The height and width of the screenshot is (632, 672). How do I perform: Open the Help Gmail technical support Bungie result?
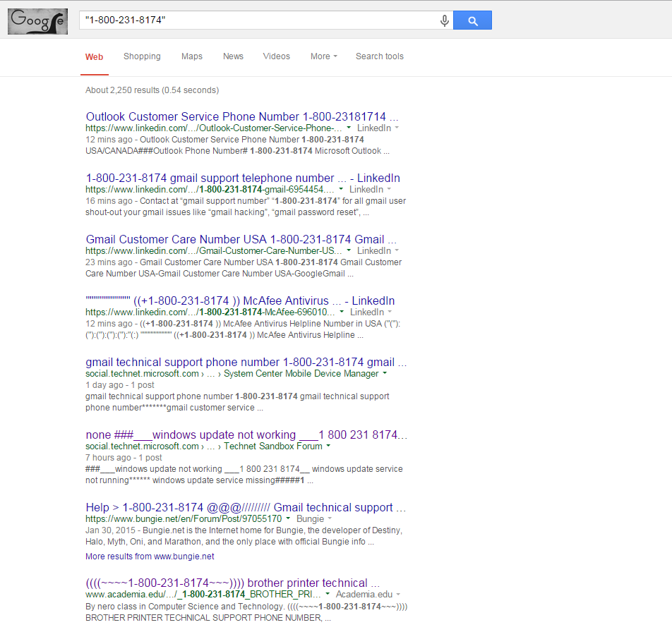[246, 507]
